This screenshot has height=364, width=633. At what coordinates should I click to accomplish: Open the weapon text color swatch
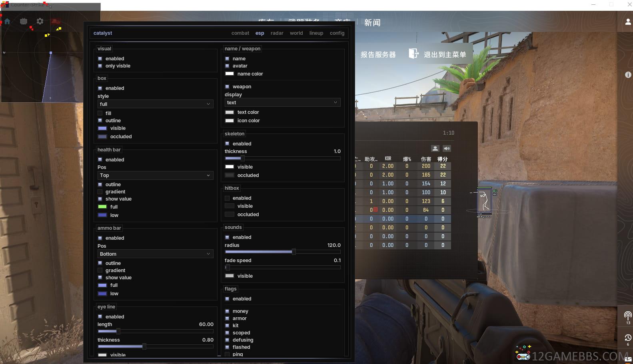click(x=230, y=112)
